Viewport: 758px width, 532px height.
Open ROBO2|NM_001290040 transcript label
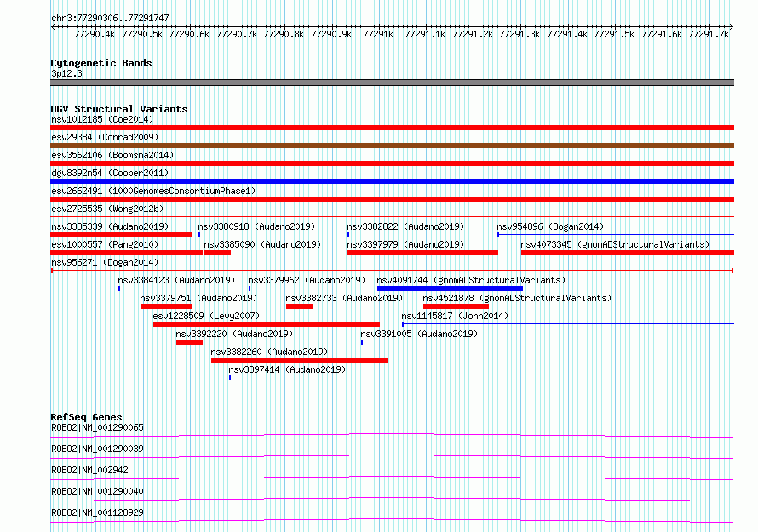click(97, 491)
